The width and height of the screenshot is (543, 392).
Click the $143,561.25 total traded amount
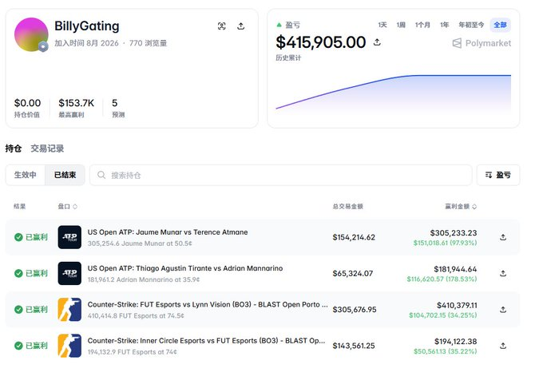(354, 346)
